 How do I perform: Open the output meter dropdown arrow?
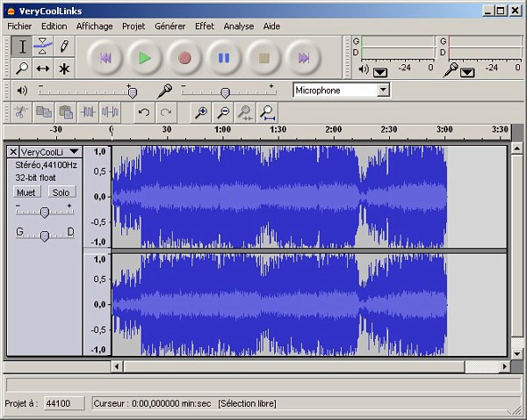(380, 72)
